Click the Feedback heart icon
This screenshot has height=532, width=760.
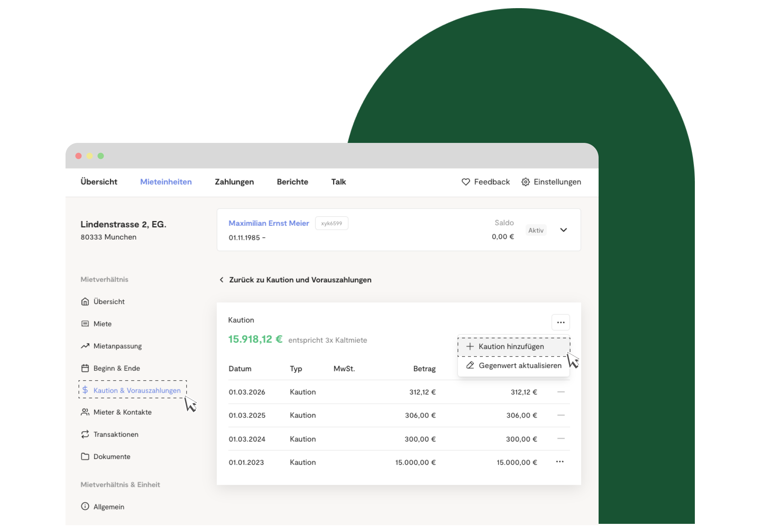(466, 182)
